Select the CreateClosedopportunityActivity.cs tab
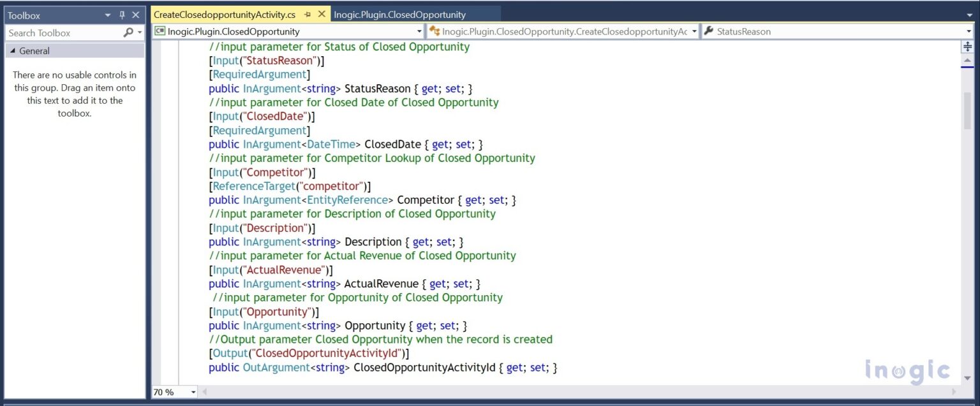 [223, 12]
